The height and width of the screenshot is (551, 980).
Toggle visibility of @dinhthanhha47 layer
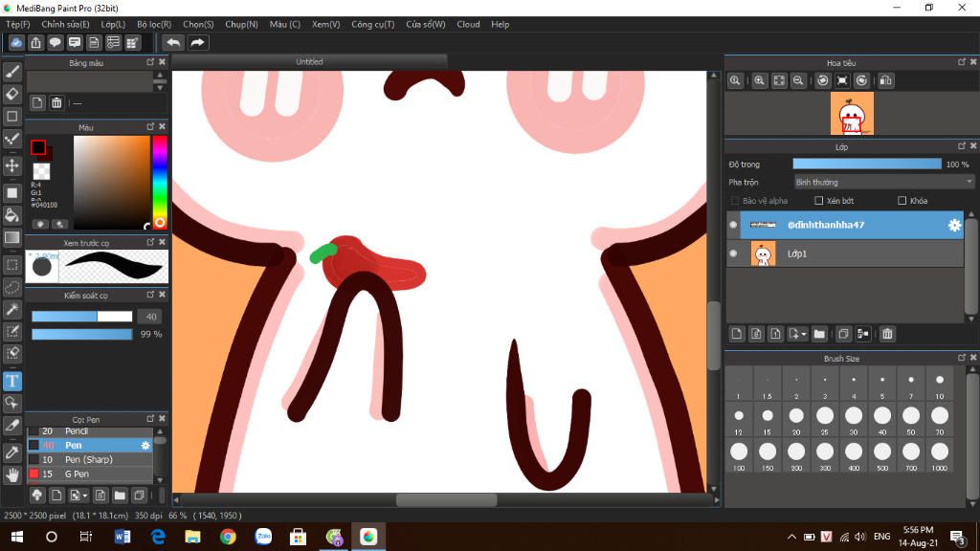pyautogui.click(x=733, y=225)
